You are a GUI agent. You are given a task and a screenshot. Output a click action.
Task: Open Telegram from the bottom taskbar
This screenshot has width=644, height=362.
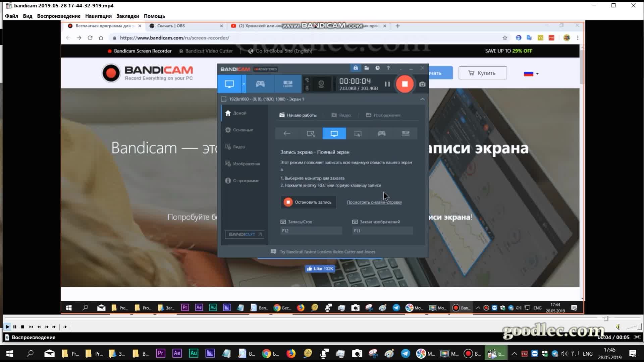click(x=406, y=353)
